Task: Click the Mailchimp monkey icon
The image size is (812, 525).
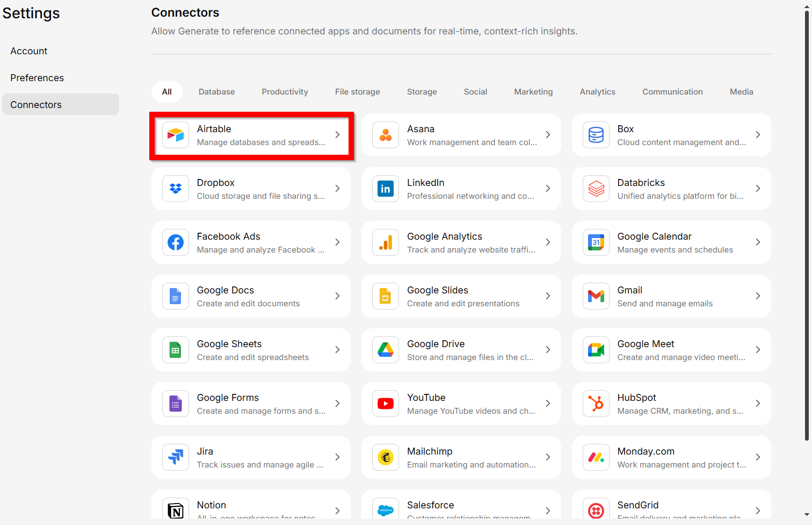Action: [x=386, y=457]
